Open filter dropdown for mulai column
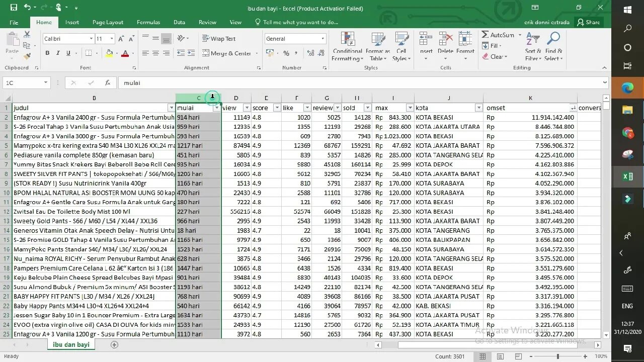Screen dimensions: 644x362 click(x=217, y=108)
